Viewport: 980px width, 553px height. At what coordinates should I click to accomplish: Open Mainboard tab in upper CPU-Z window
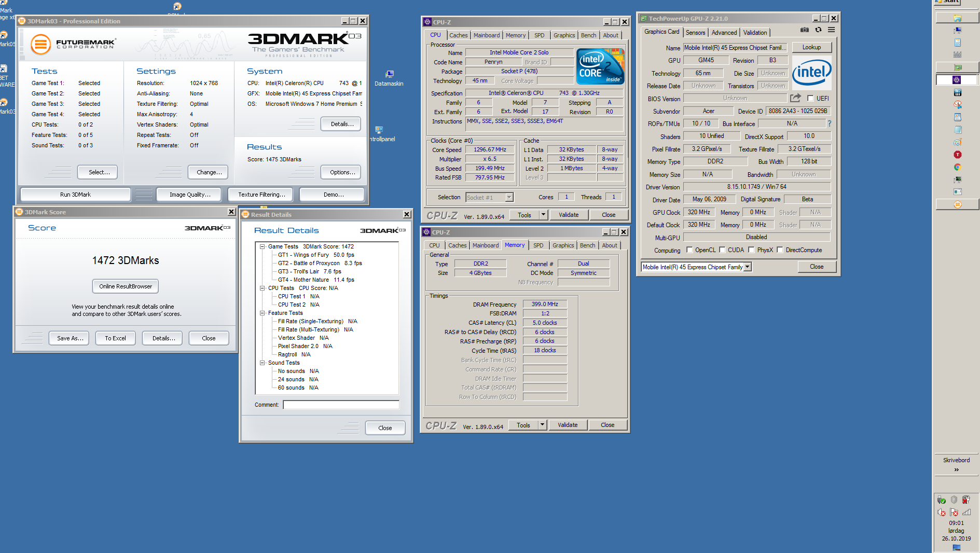point(487,35)
